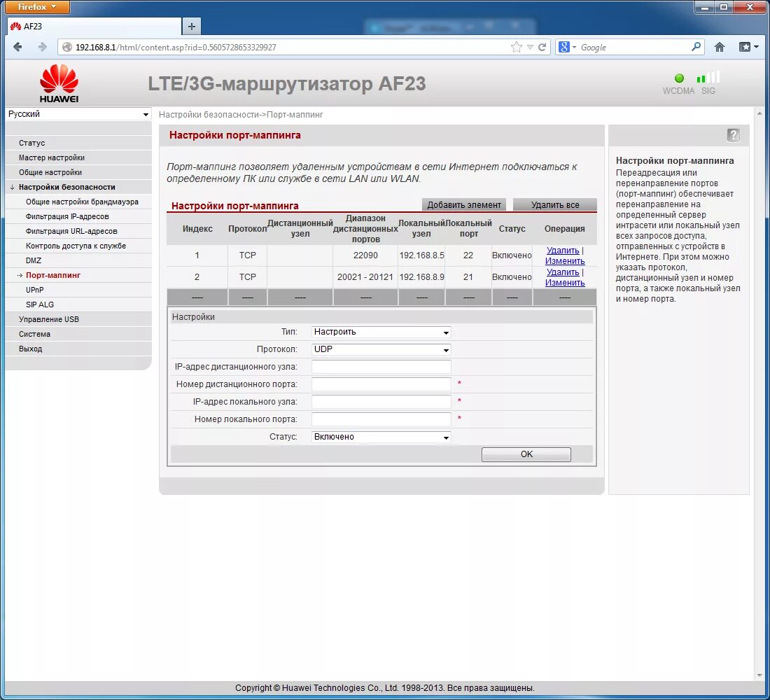Click Изменить link for rule 2
This screenshot has height=700, width=770.
pos(565,283)
